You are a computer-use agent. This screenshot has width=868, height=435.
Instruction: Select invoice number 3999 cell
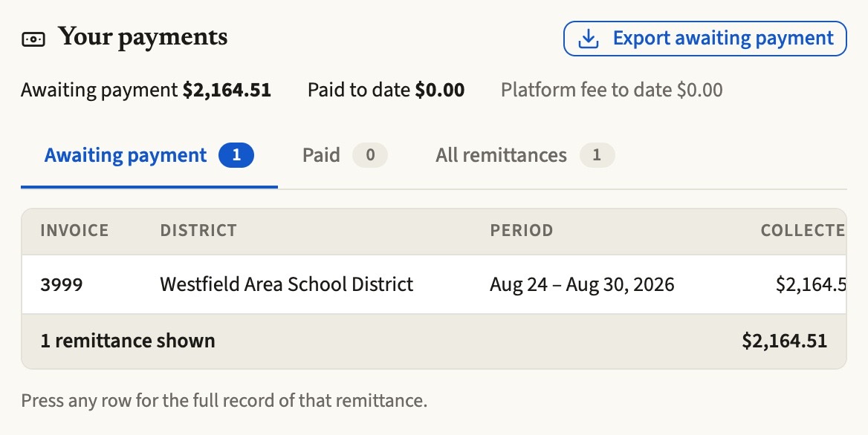[62, 284]
